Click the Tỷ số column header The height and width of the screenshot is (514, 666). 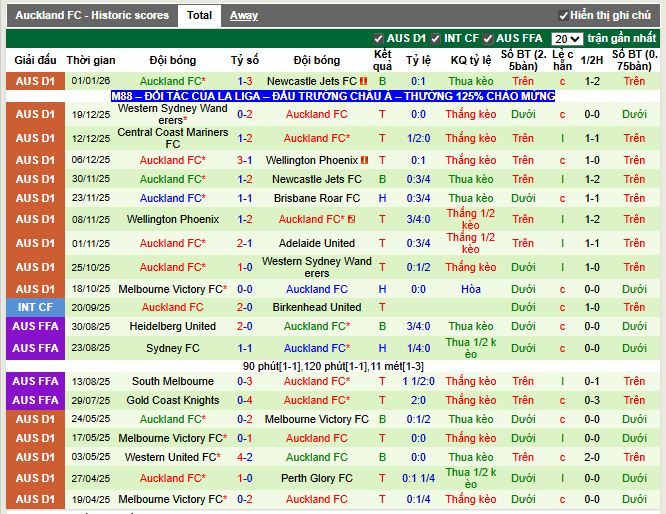tap(245, 60)
